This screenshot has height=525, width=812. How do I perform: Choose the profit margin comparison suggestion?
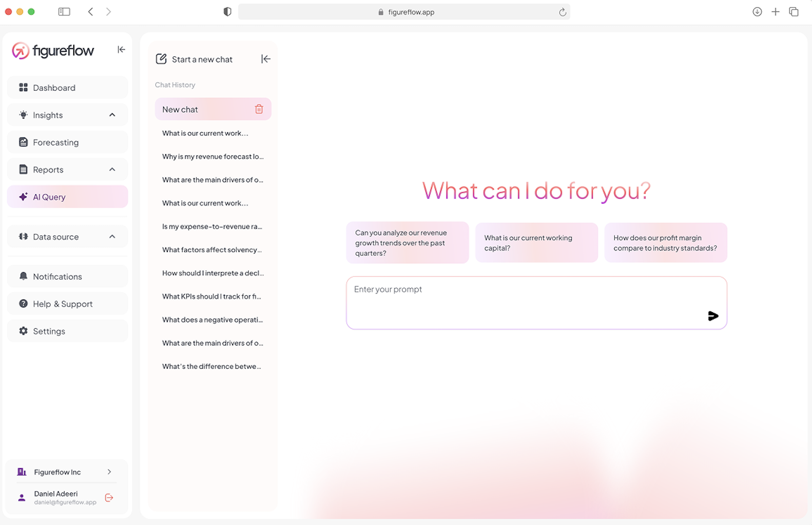coord(665,243)
